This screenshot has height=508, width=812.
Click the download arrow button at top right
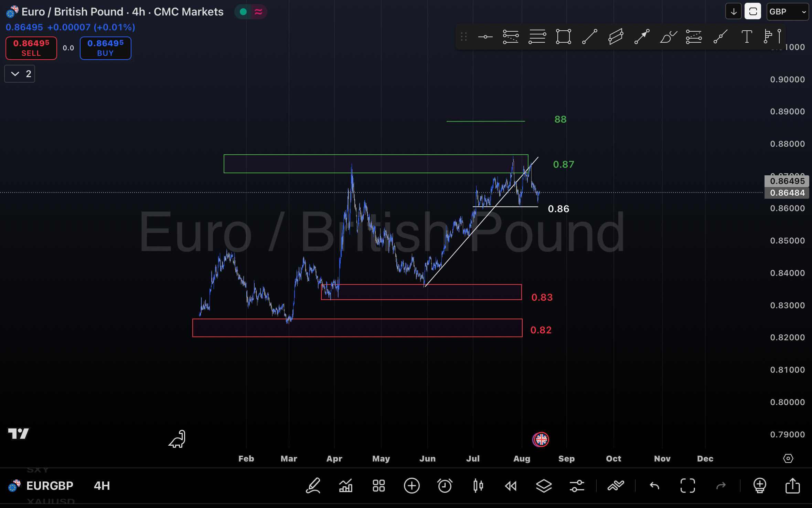point(734,12)
